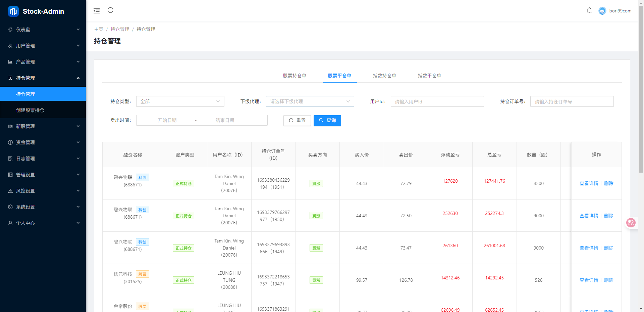Image resolution: width=644 pixels, height=312 pixels.
Task: Click the page vertical scrollbar
Action: 641,89
